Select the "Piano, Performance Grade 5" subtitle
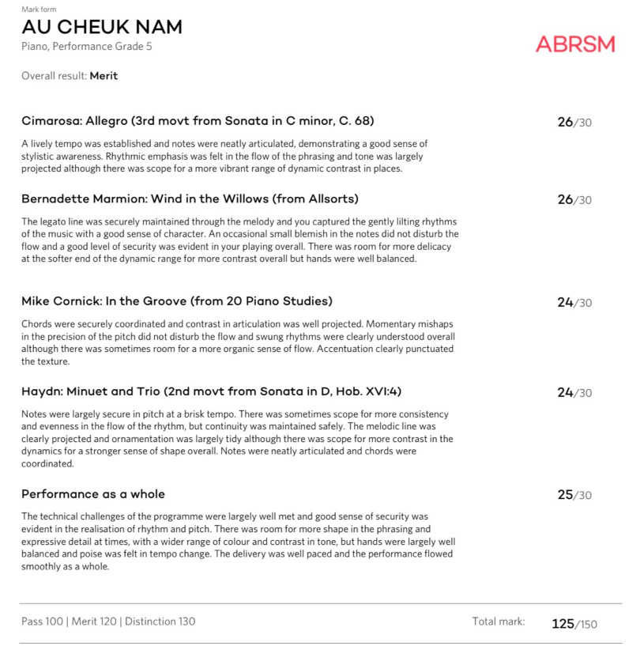The height and width of the screenshot is (665, 644). 87,47
